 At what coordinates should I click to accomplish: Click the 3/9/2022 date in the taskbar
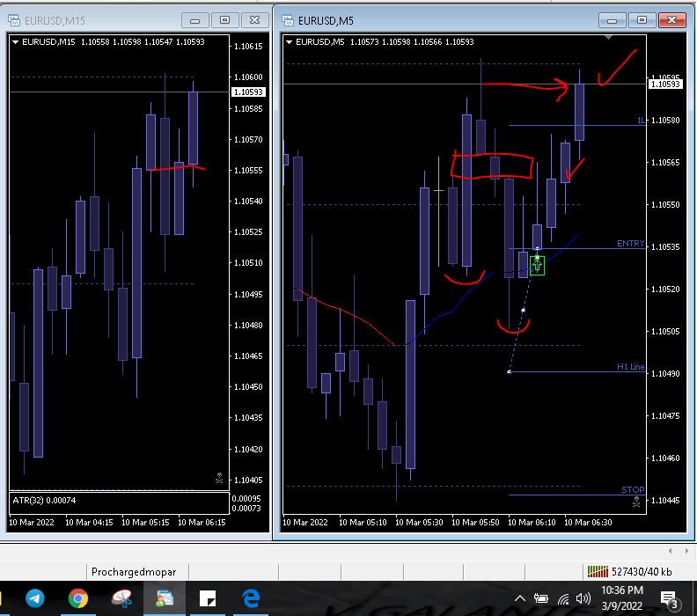tap(622, 605)
